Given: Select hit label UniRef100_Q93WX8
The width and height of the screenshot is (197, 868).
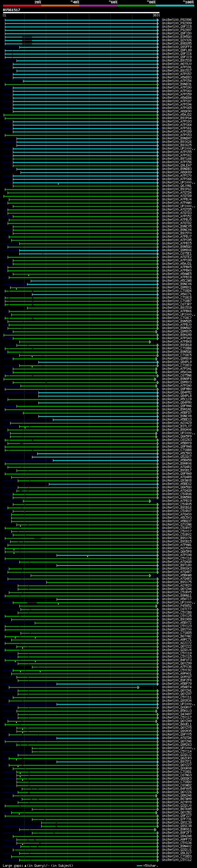Looking at the screenshot, I should click(x=177, y=481).
